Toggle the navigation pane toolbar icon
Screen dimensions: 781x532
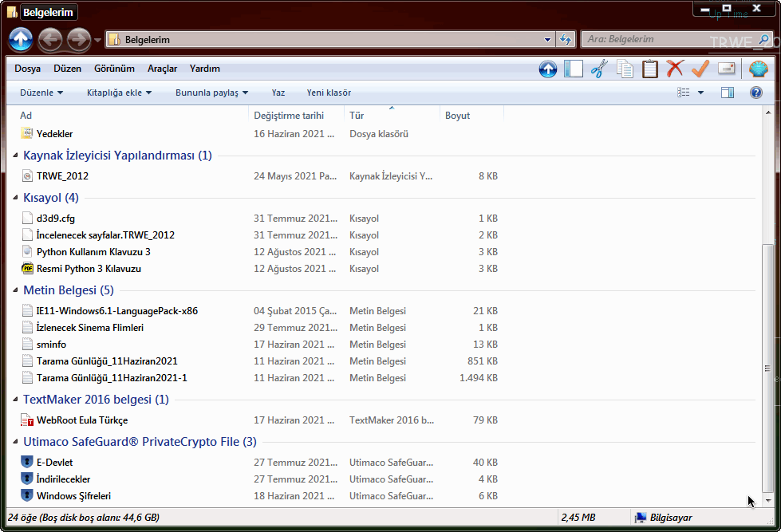pos(574,69)
